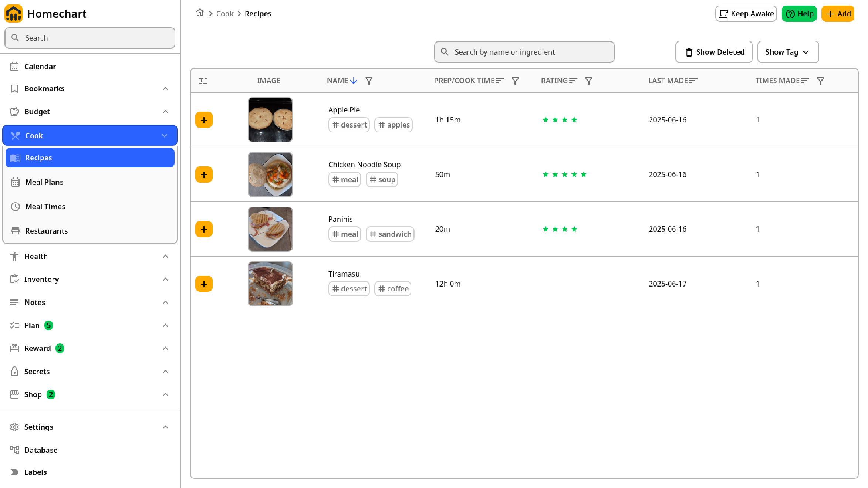Click the Cook breadcrumb link
This screenshot has height=488, width=868.
(x=225, y=14)
